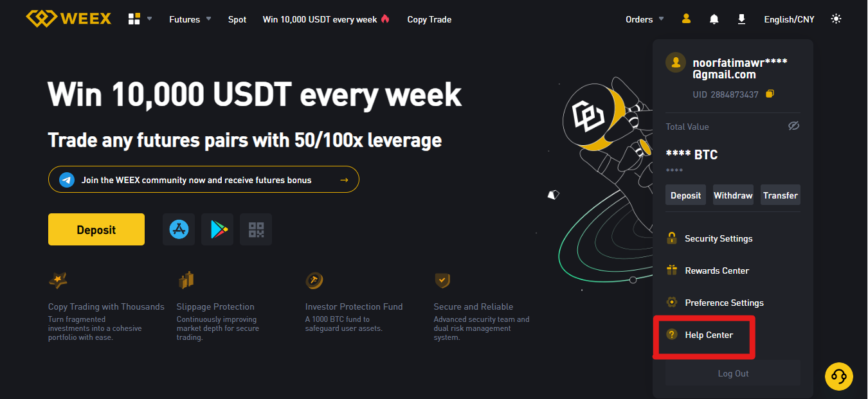Viewport: 868px width, 399px height.
Task: Click the UID 2884873437 text
Action: click(726, 94)
